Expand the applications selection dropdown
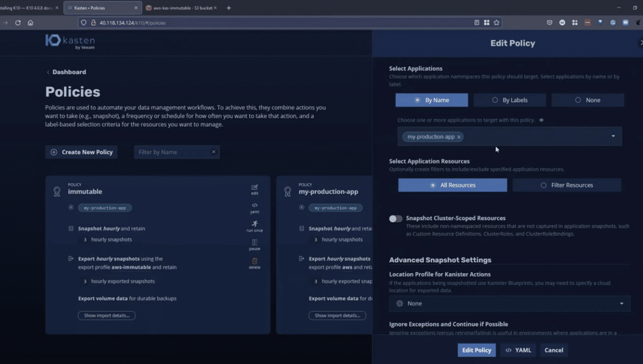 613,136
